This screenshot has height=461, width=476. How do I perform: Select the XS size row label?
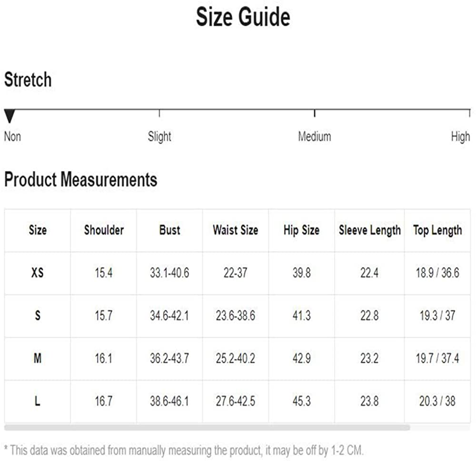click(38, 273)
